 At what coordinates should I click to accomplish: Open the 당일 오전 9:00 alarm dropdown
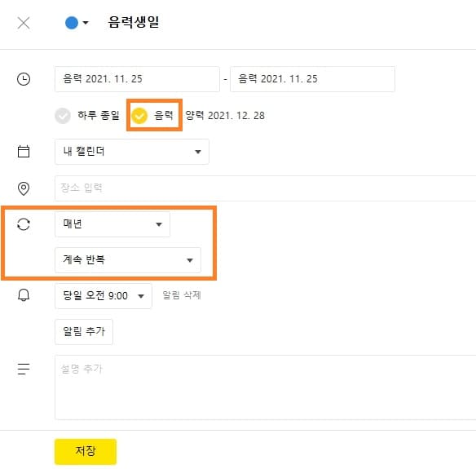104,296
